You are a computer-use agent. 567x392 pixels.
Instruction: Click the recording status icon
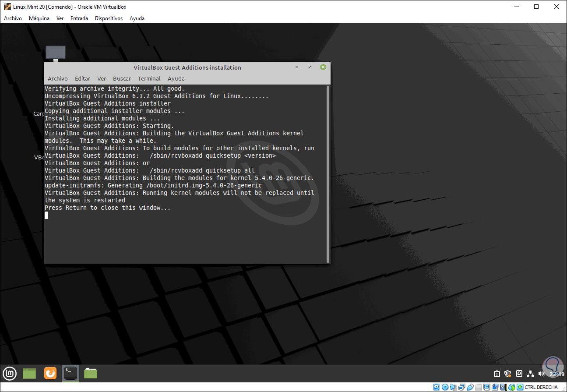tap(495, 387)
